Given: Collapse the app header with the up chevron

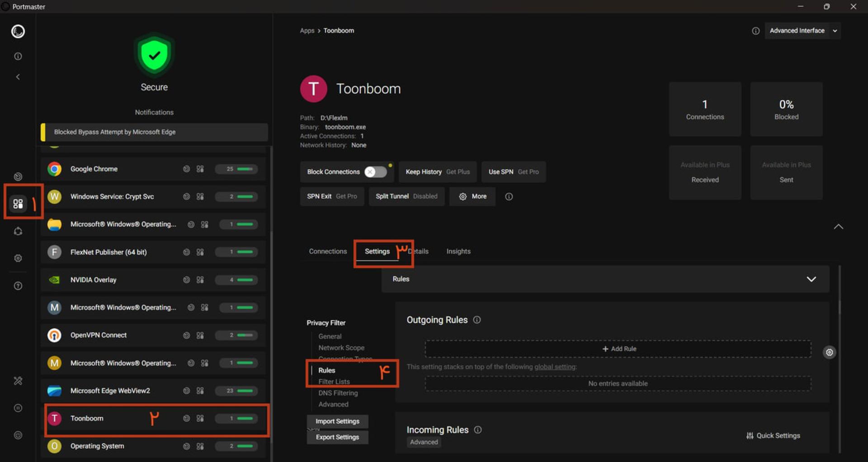Looking at the screenshot, I should tap(838, 227).
